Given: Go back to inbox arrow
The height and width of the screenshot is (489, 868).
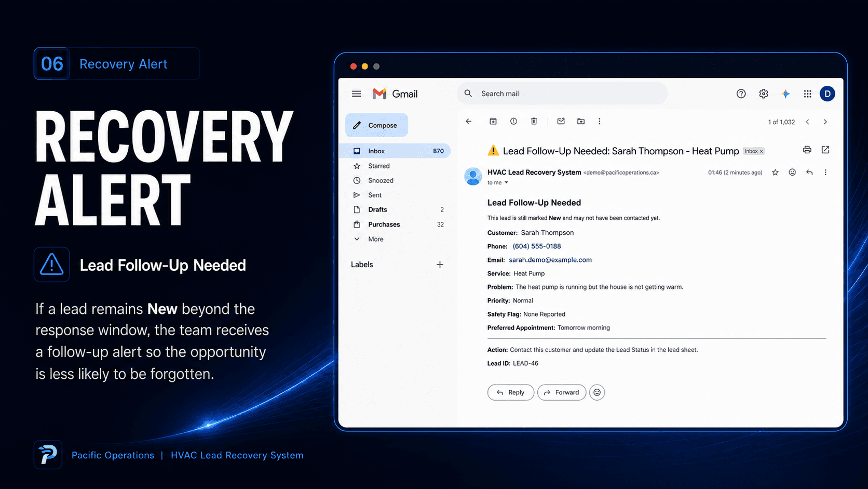Looking at the screenshot, I should pos(468,122).
